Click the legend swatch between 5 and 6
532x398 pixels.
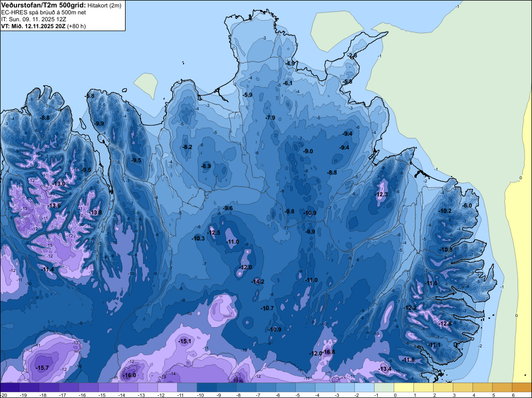click(x=503, y=387)
